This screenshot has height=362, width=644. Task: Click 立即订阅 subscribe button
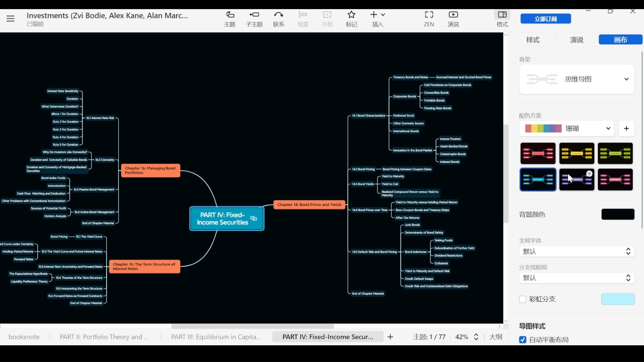545,19
